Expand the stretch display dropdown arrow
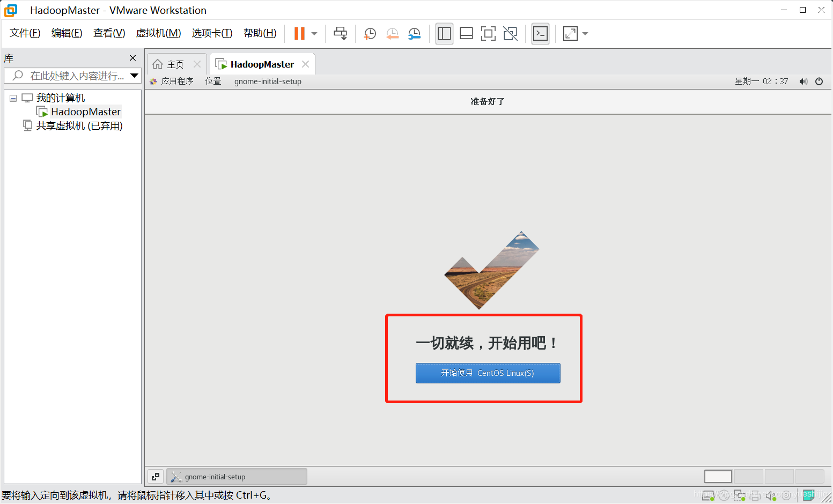The image size is (833, 504). (x=585, y=34)
